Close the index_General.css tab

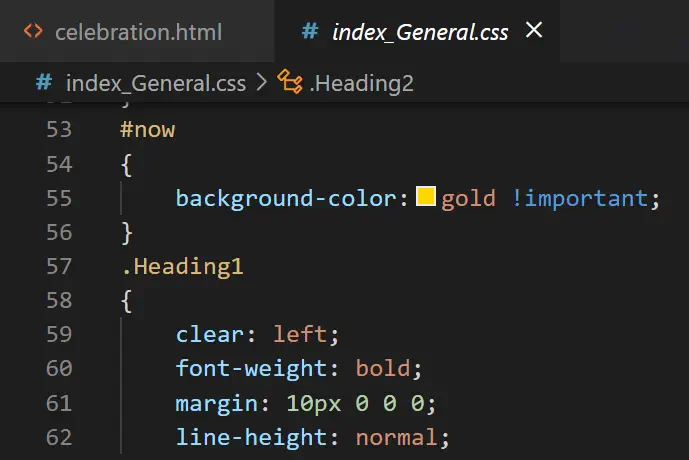534,30
